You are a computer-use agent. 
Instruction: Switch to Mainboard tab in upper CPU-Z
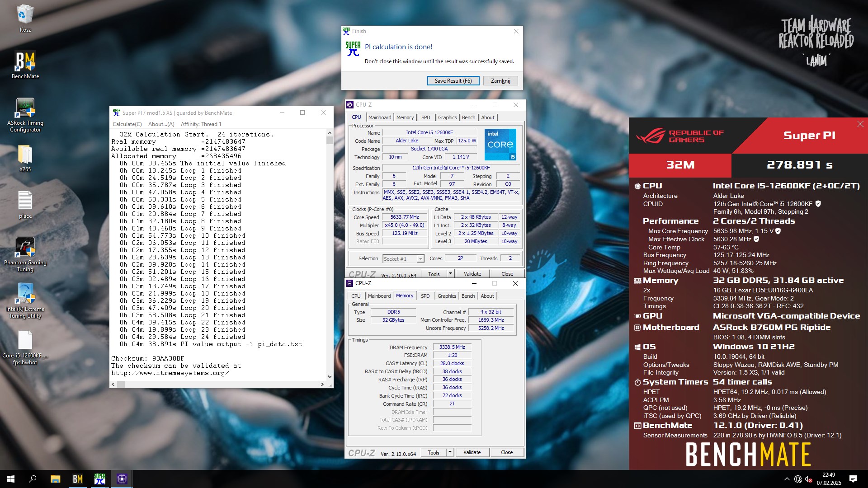point(380,117)
